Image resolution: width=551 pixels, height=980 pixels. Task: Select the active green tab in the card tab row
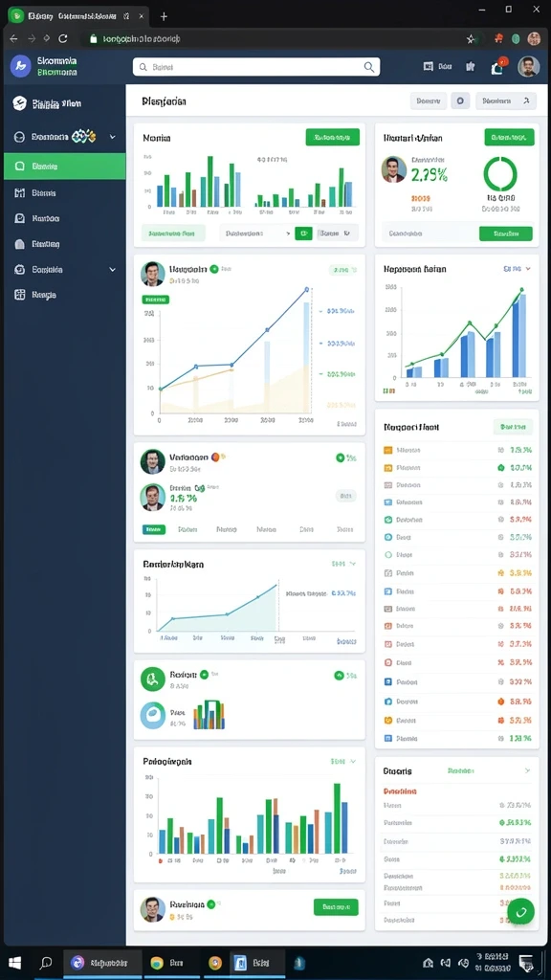coord(154,529)
